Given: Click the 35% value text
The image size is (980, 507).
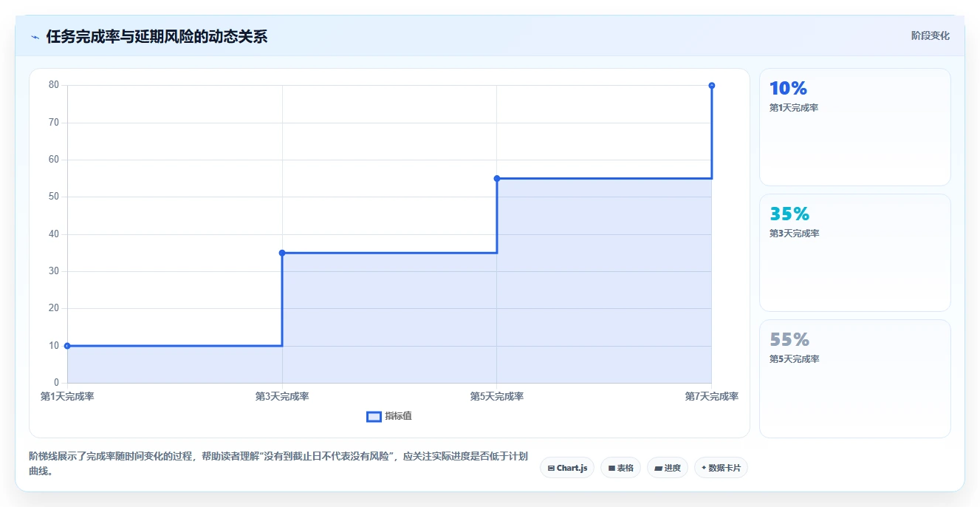Looking at the screenshot, I should pyautogui.click(x=789, y=214).
